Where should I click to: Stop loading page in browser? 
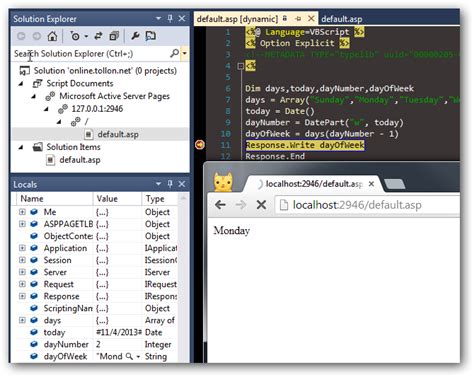point(261,204)
